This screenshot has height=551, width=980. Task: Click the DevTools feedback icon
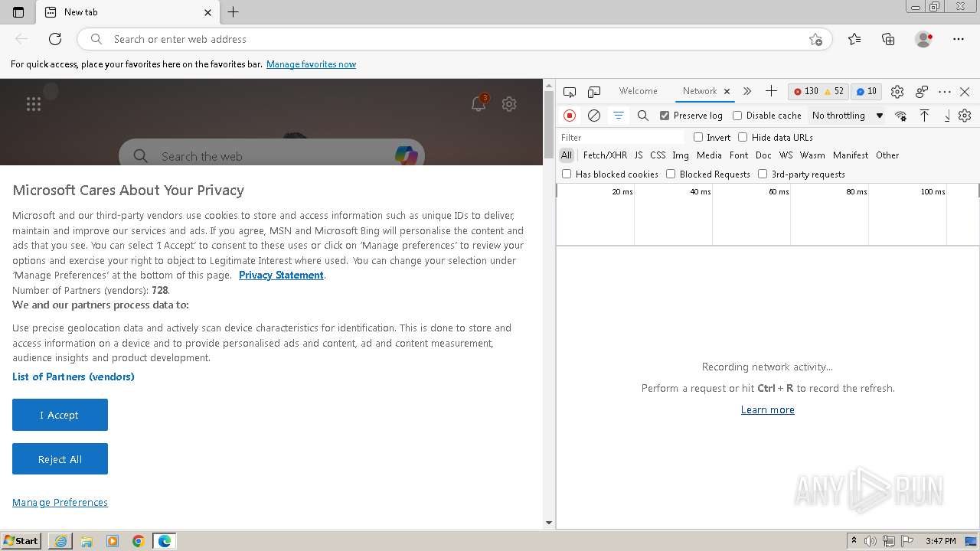click(x=922, y=91)
